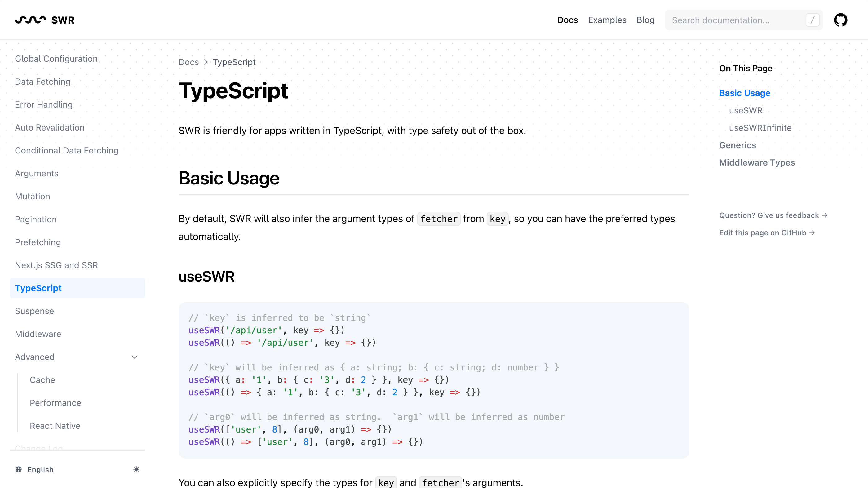Open the Change Log item in the sidebar
The image size is (868, 488).
click(x=39, y=449)
